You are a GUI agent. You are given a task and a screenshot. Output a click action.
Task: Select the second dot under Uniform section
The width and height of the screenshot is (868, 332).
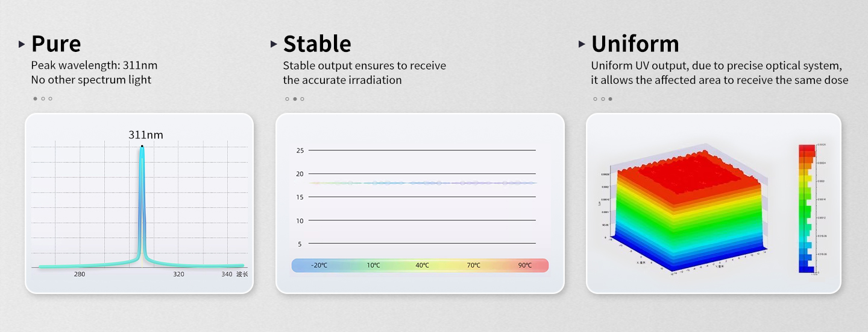point(603,98)
